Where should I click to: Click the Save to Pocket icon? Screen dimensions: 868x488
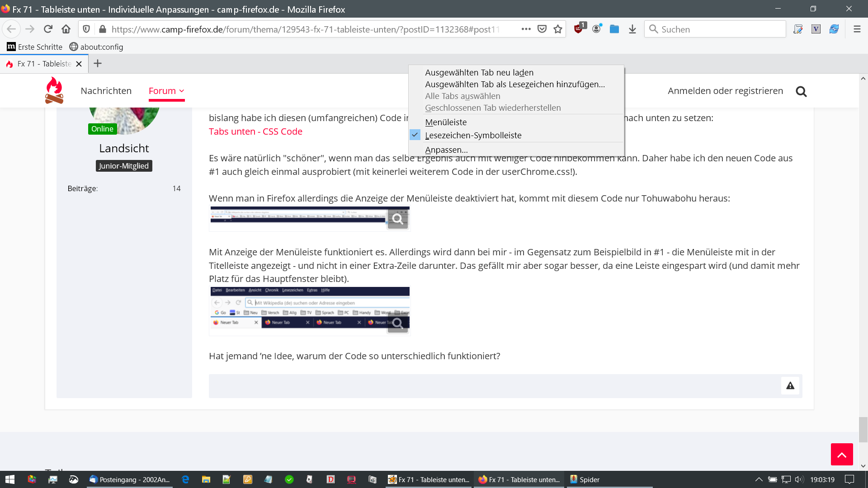pos(542,29)
